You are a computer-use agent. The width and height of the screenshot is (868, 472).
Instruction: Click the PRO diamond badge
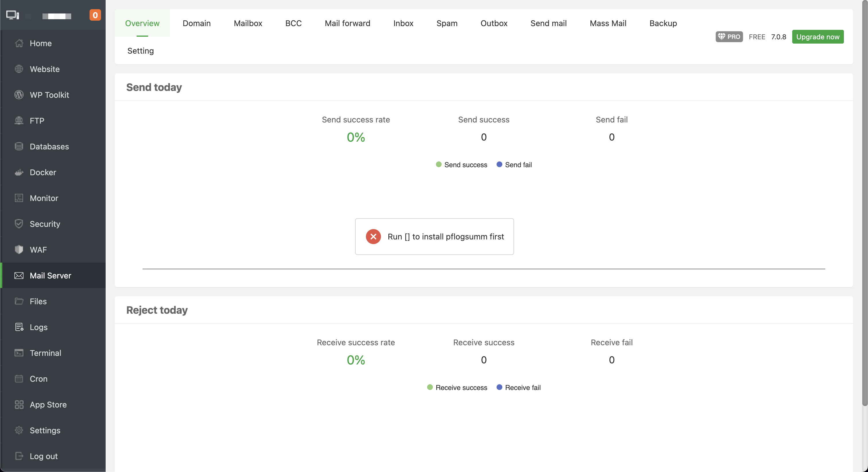729,37
